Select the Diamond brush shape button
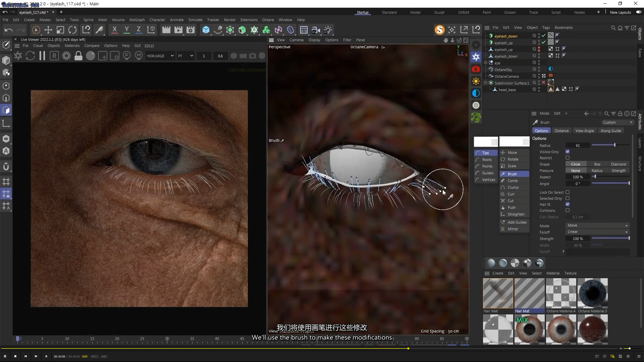The height and width of the screenshot is (362, 644). tap(618, 164)
